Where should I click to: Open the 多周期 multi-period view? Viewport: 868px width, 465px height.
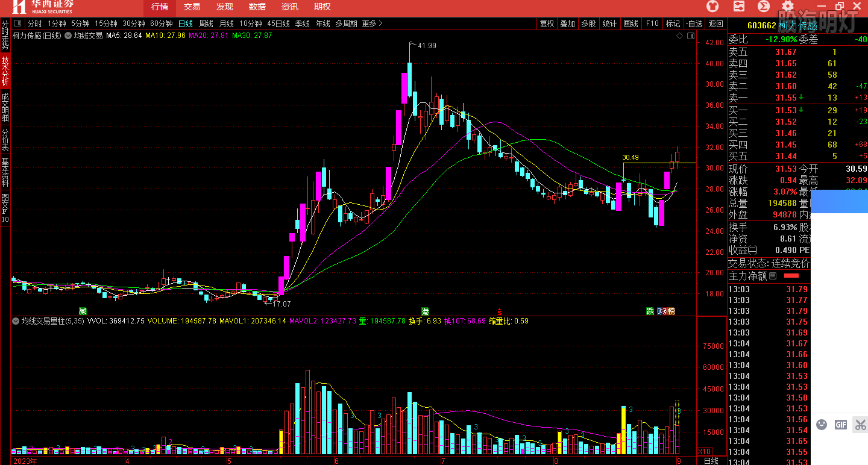(347, 24)
